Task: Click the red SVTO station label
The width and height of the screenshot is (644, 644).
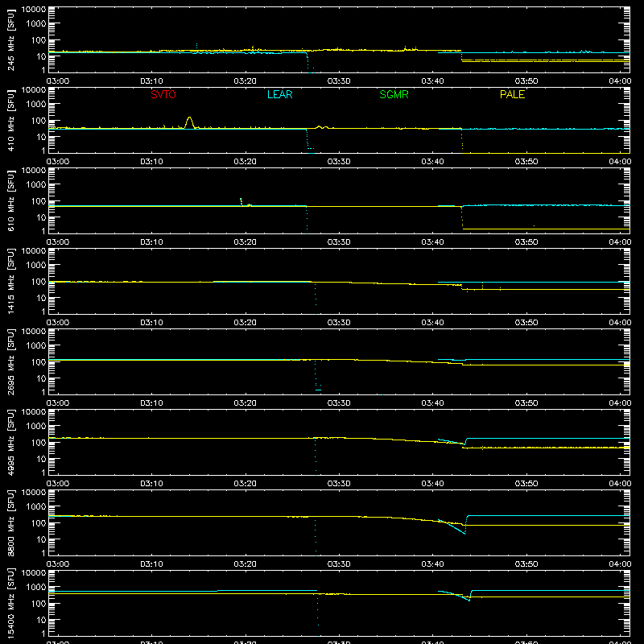Action: point(163,94)
